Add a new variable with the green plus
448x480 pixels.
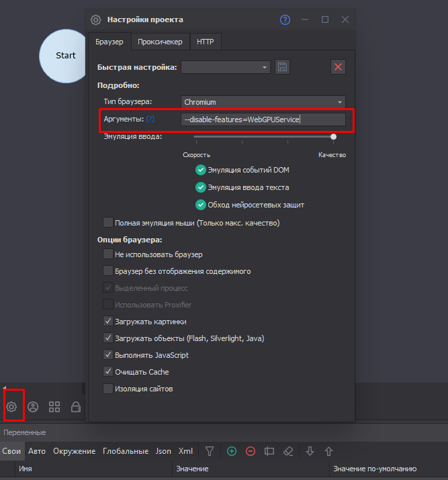click(x=232, y=451)
